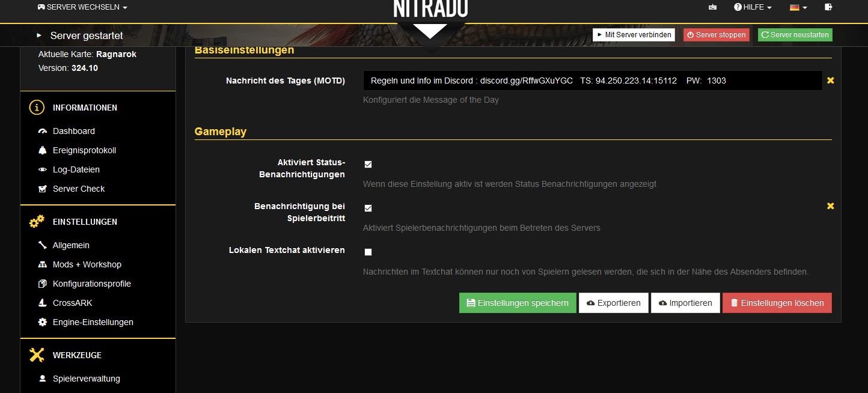Click the ship icon beside CrossARK

point(42,303)
